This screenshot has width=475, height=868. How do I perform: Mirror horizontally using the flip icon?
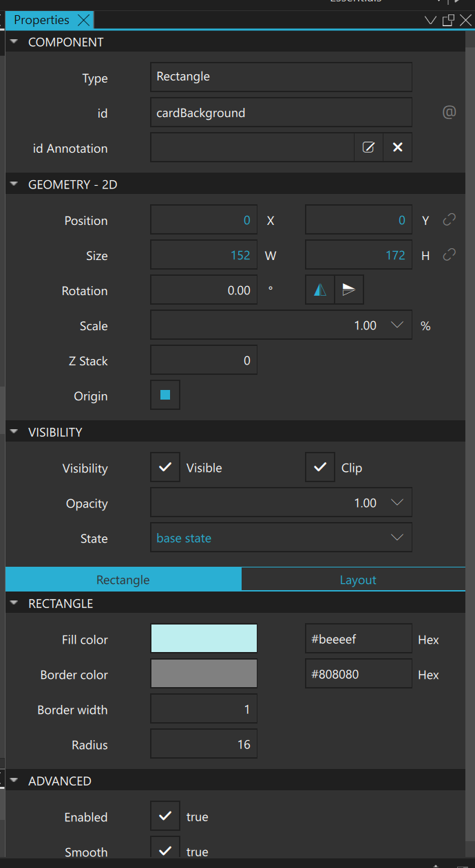point(320,290)
